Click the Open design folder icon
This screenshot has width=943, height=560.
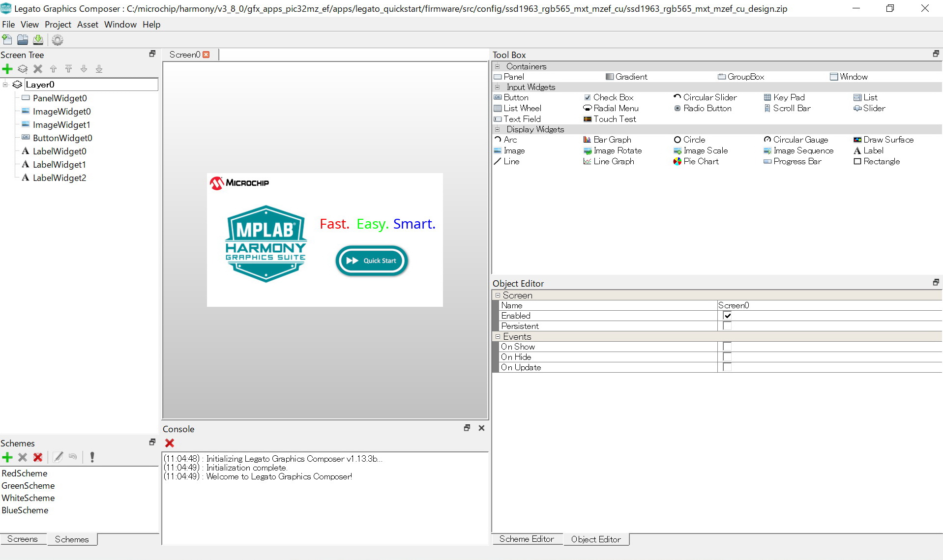click(x=23, y=40)
